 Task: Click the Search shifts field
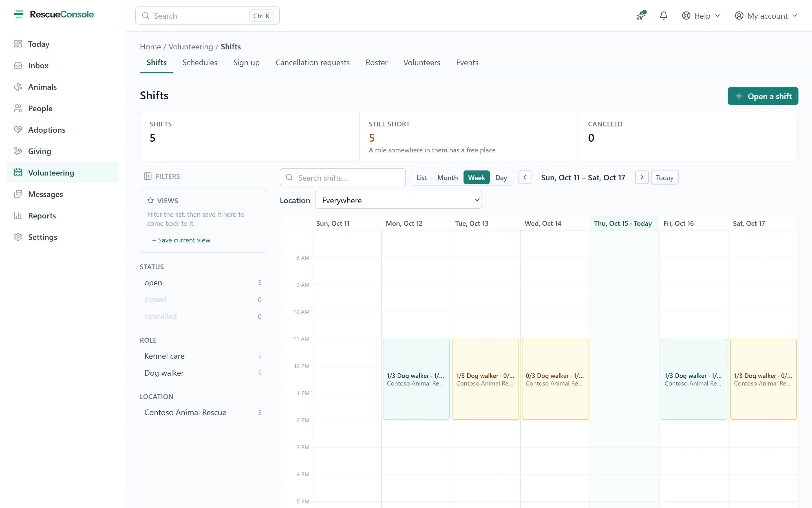tap(343, 178)
